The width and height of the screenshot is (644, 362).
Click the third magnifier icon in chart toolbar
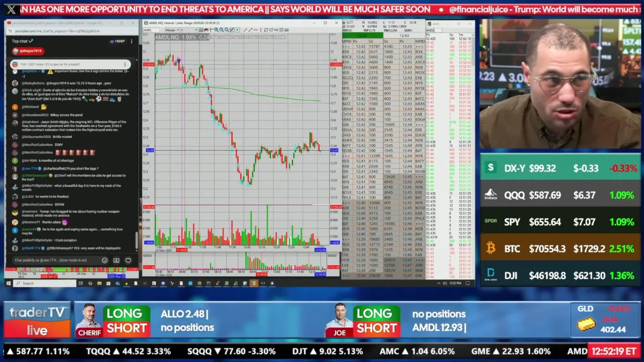coord(226,30)
